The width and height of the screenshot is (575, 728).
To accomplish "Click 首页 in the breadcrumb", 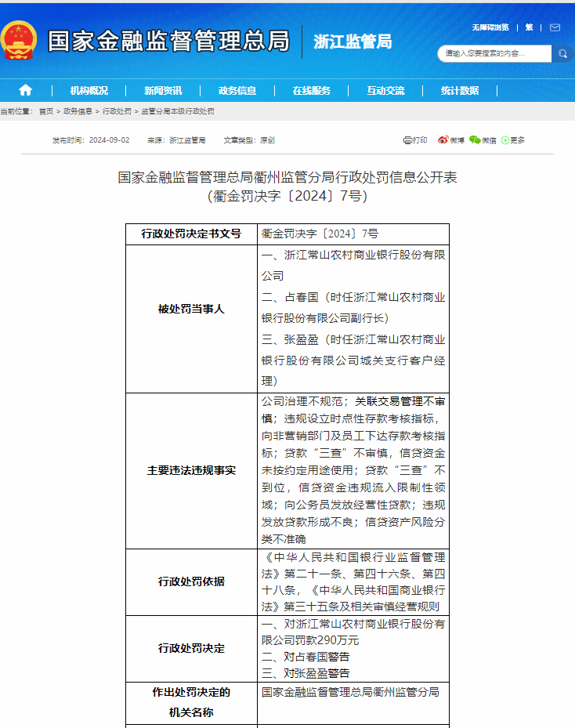I will click(46, 111).
